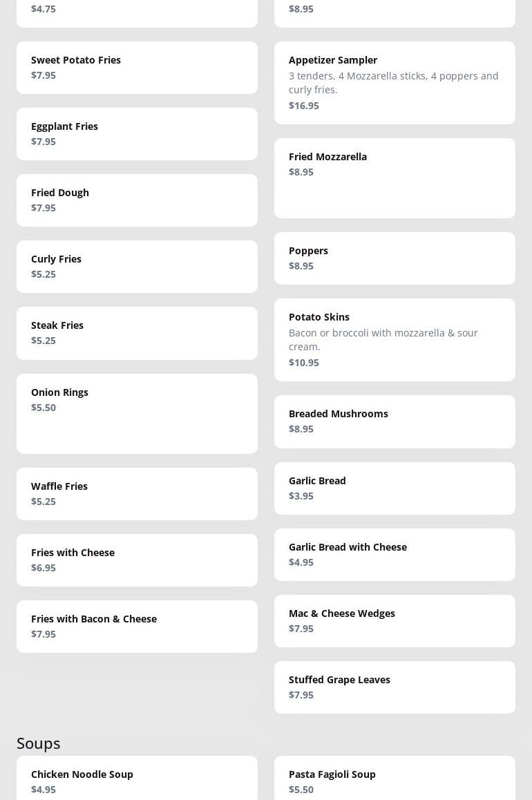Open the Appetizer Sampler card
Image resolution: width=532 pixels, height=800 pixels.
pyautogui.click(x=395, y=83)
